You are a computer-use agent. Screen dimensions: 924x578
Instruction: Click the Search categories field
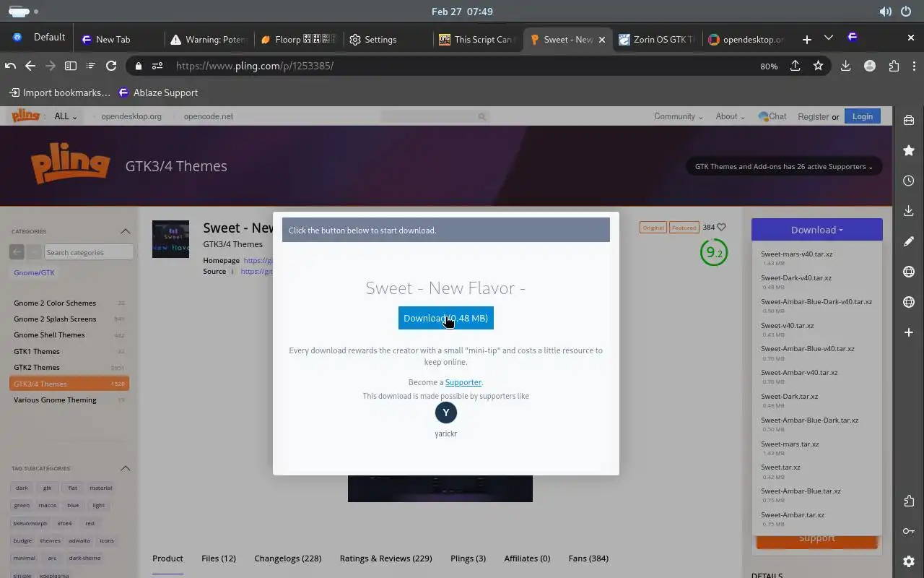[89, 252]
